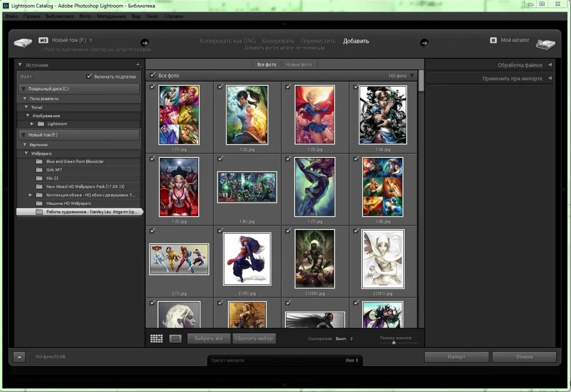
Task: Expand the Lightroom folder triangle
Action: coord(32,124)
